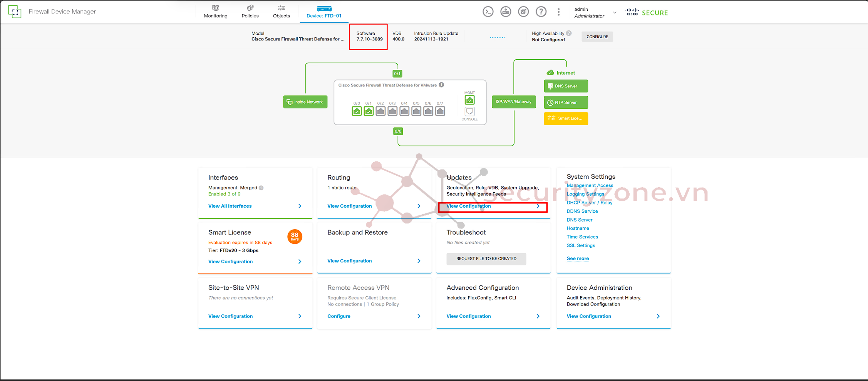Open the Monitoring tab
Viewport: 868px width, 381px height.
(x=216, y=12)
